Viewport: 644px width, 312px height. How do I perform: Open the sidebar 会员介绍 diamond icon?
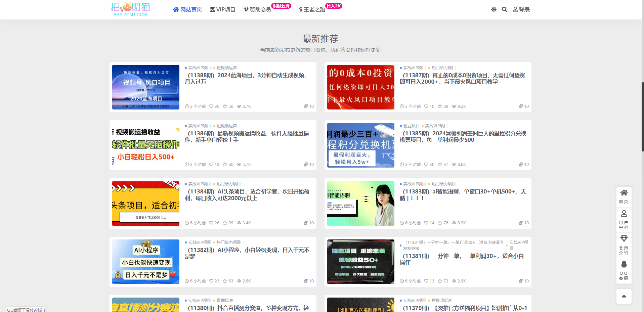tap(624, 244)
